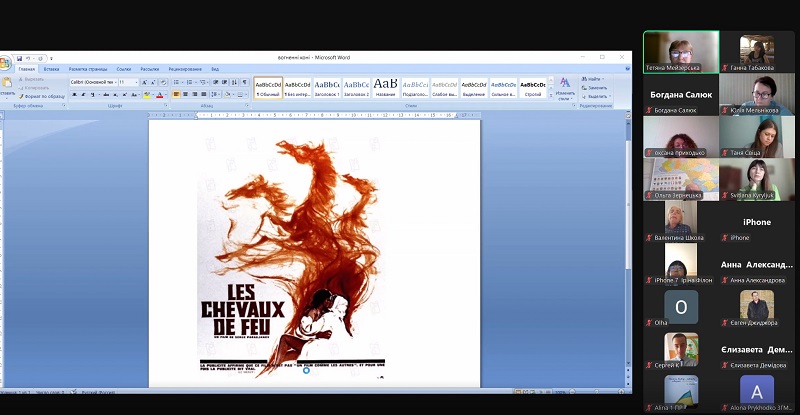Click the decrease indent icon
Viewport: 800px width, 415px height.
[216, 82]
